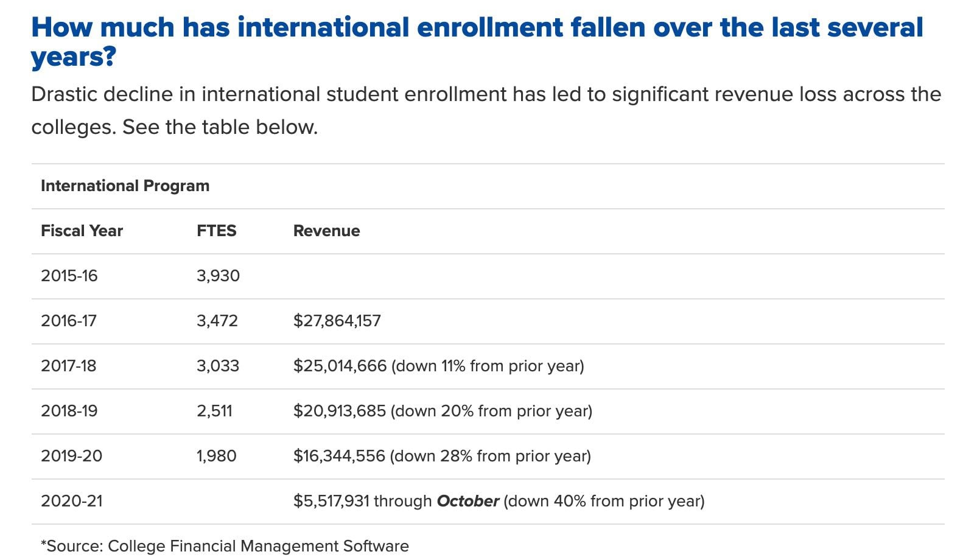Click the 2020-21 fiscal year cell

(71, 501)
